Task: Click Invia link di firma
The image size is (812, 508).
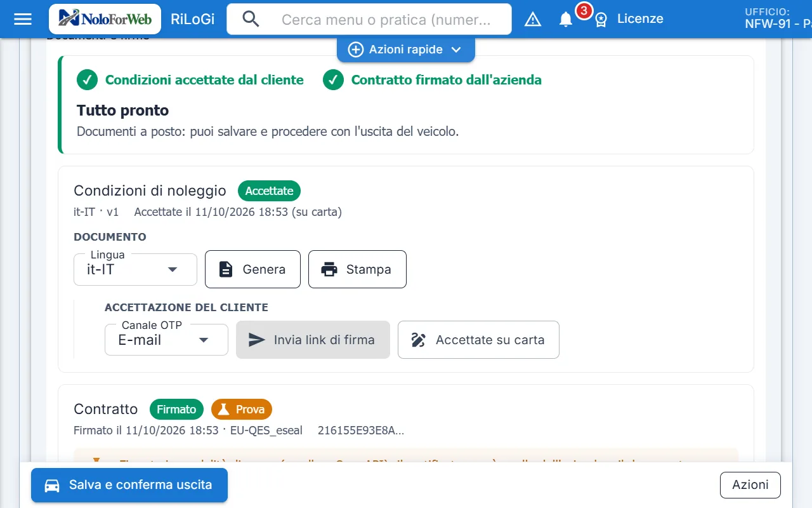Action: [x=313, y=340]
